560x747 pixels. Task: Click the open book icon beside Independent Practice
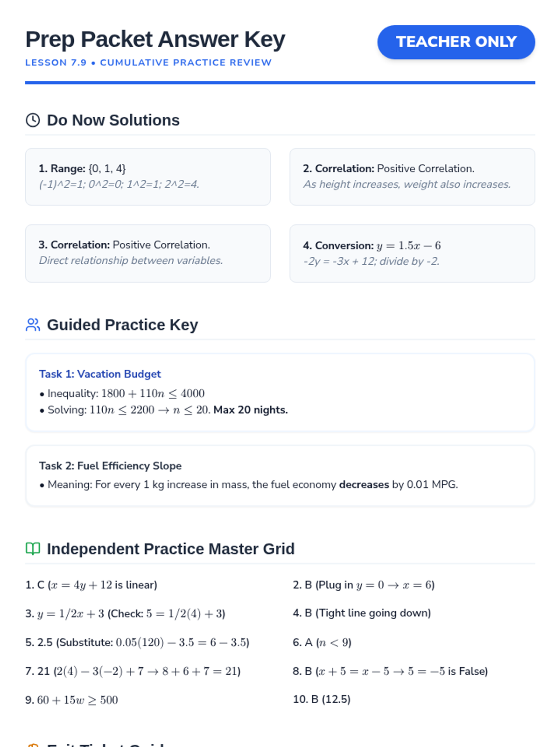pos(33,549)
